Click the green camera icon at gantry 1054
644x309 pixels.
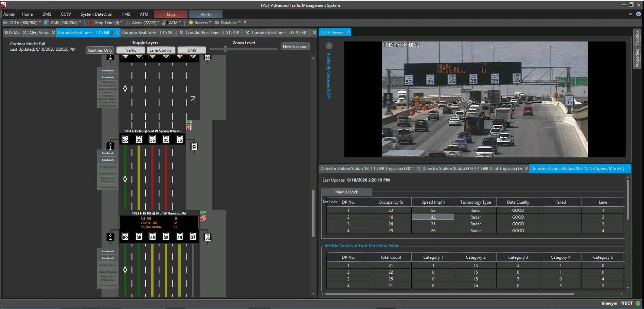click(189, 121)
